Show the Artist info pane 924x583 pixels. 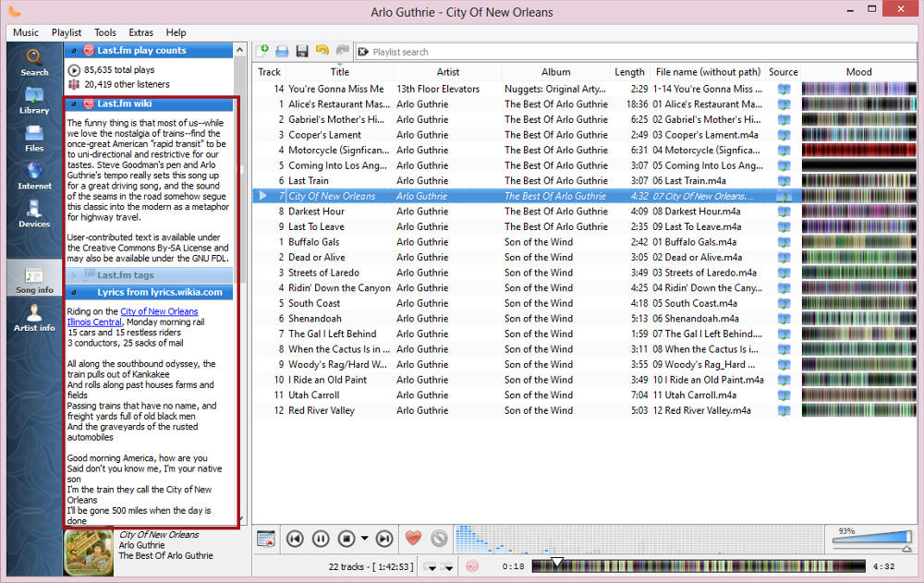[34, 319]
